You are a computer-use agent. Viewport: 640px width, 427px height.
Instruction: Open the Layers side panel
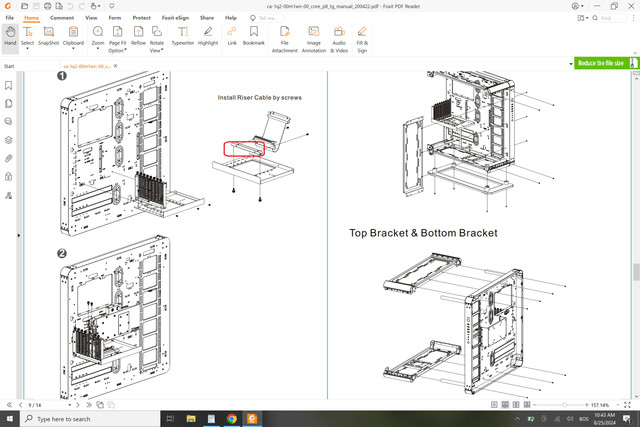click(x=8, y=140)
